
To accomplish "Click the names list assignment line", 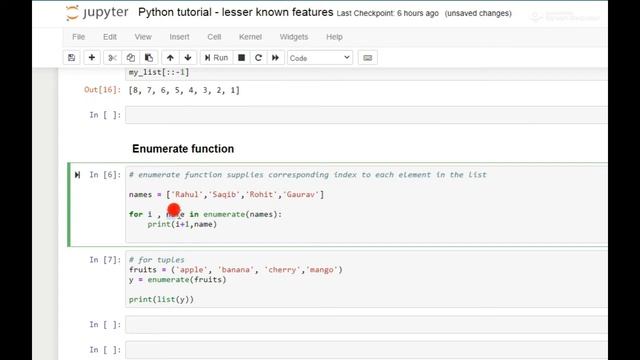I will 227,194.
